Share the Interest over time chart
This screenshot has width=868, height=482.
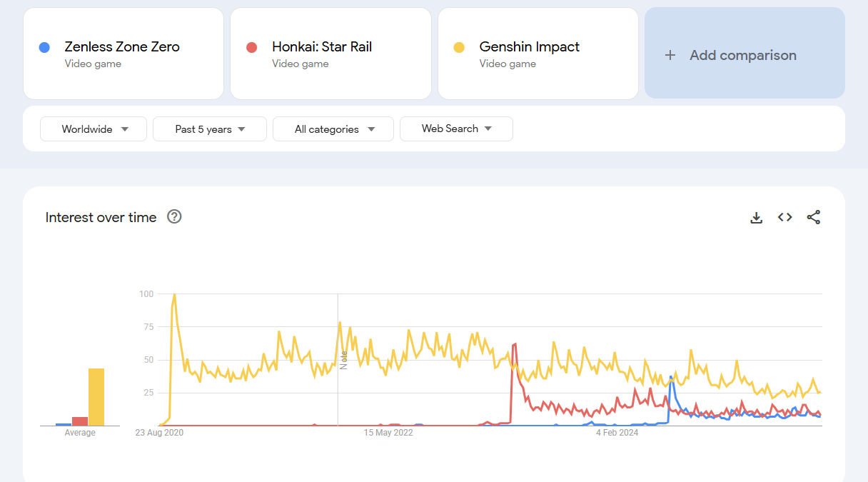coord(813,218)
